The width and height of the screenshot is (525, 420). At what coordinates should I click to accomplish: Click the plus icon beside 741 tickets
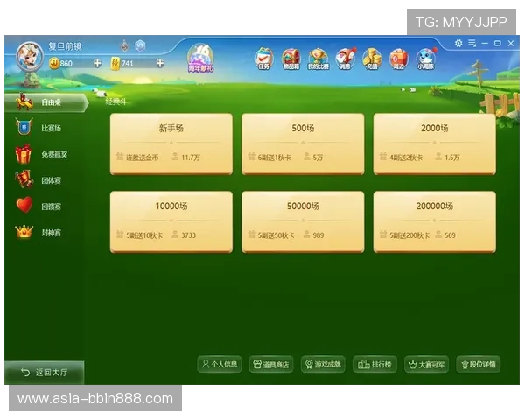tap(160, 63)
